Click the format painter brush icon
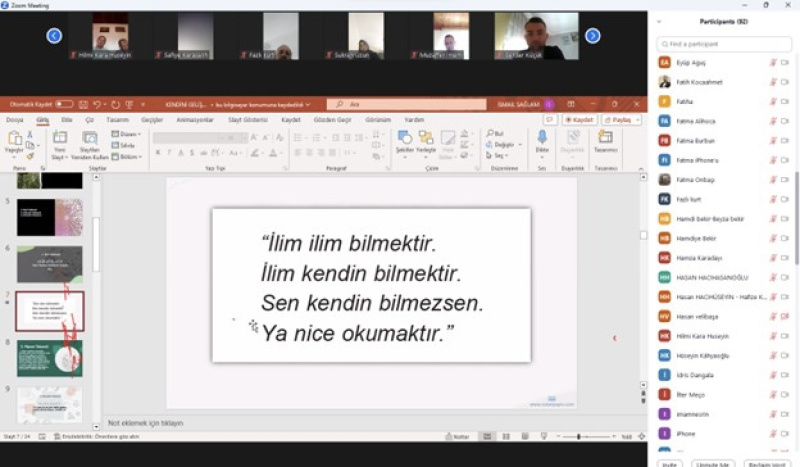800x467 pixels. point(30,156)
